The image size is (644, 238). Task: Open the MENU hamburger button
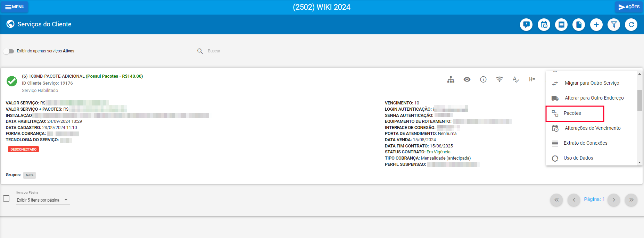coord(15,7)
